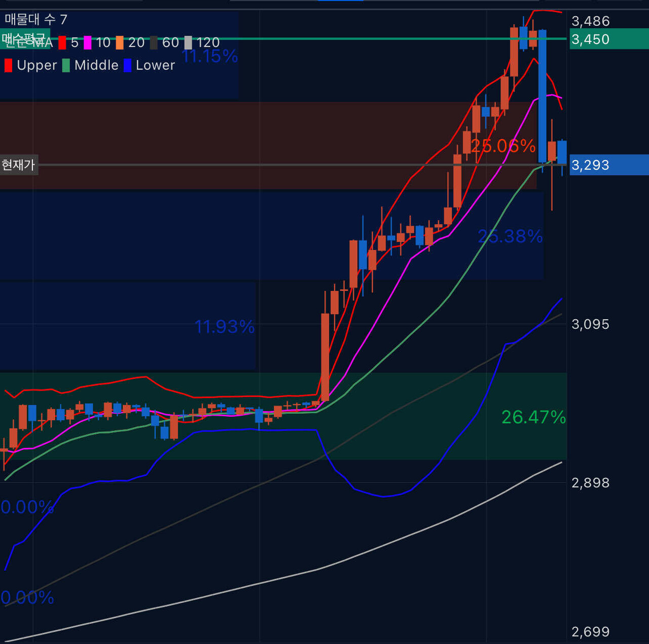Click the red MA 5 legend swatch

62,43
